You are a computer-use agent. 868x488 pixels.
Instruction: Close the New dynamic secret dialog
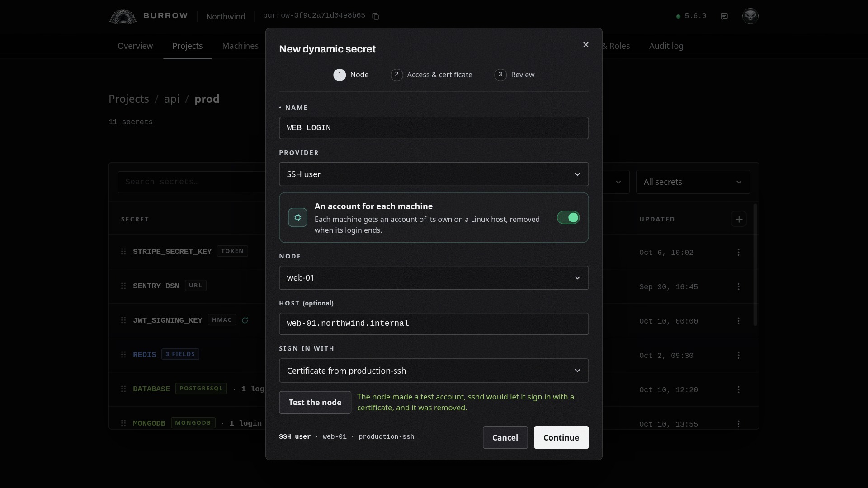pos(586,45)
